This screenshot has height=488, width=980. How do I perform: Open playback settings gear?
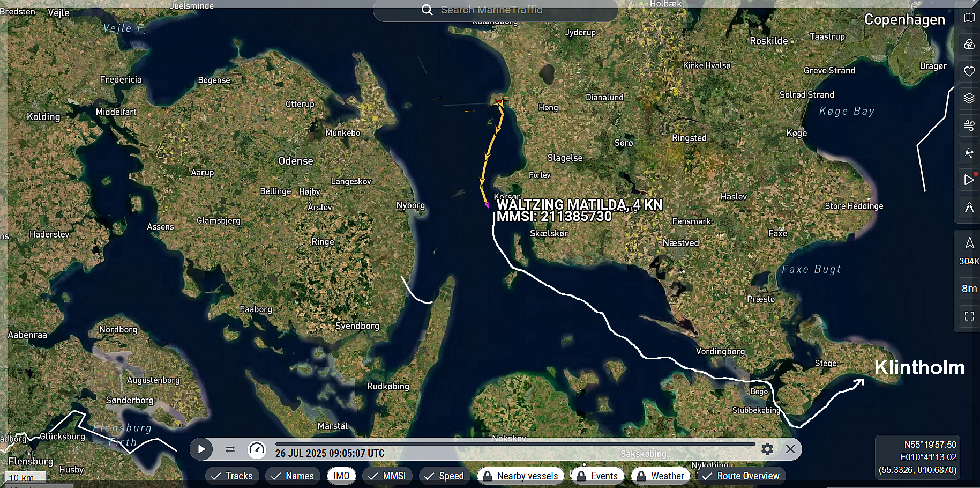[767, 449]
